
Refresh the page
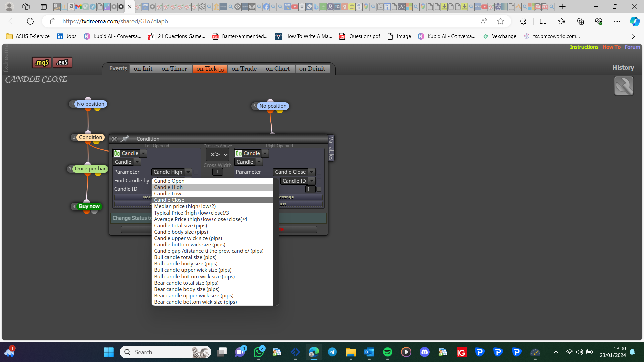click(30, 21)
